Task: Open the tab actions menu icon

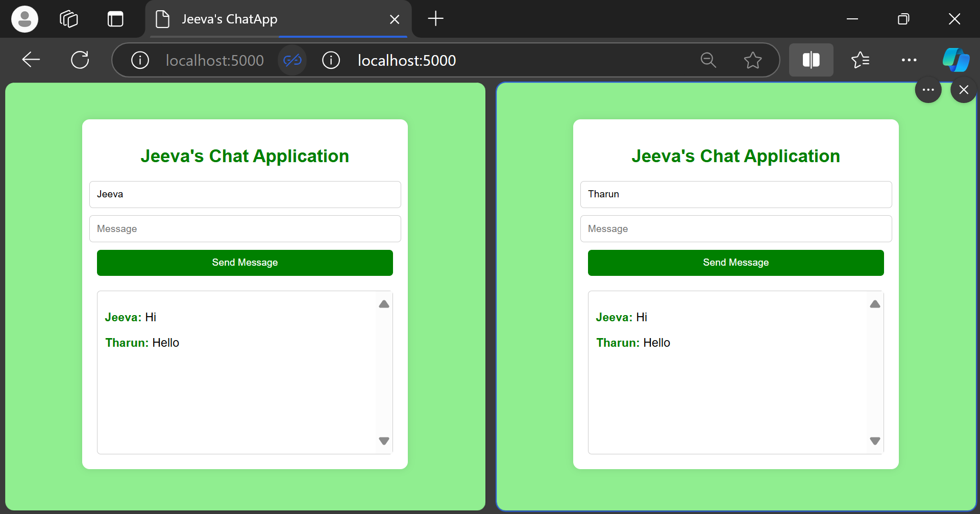Action: click(115, 19)
